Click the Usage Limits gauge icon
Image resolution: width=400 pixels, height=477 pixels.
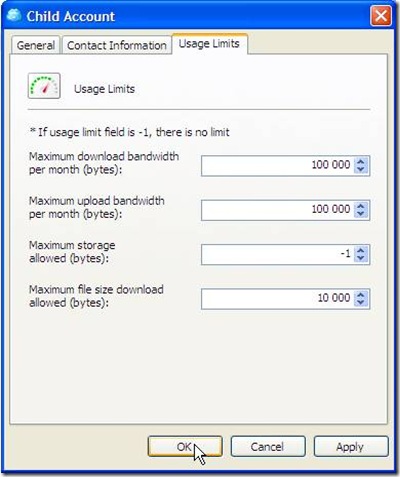[44, 86]
